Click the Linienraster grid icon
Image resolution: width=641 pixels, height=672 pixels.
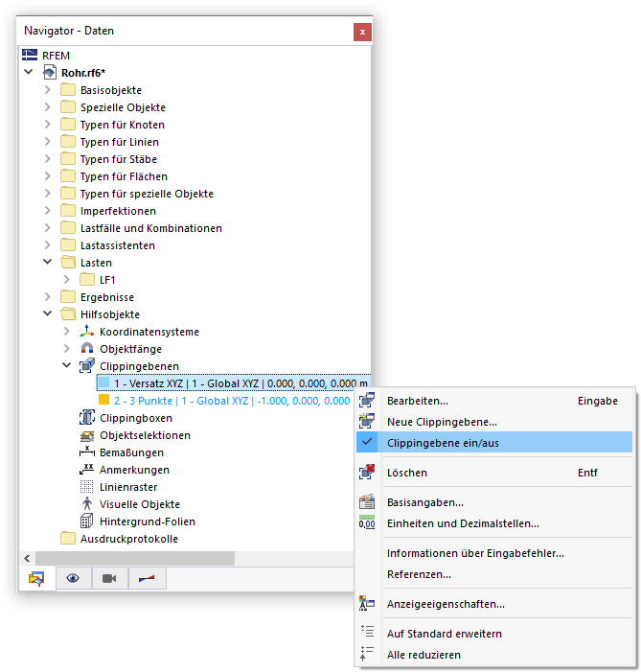[x=86, y=486]
